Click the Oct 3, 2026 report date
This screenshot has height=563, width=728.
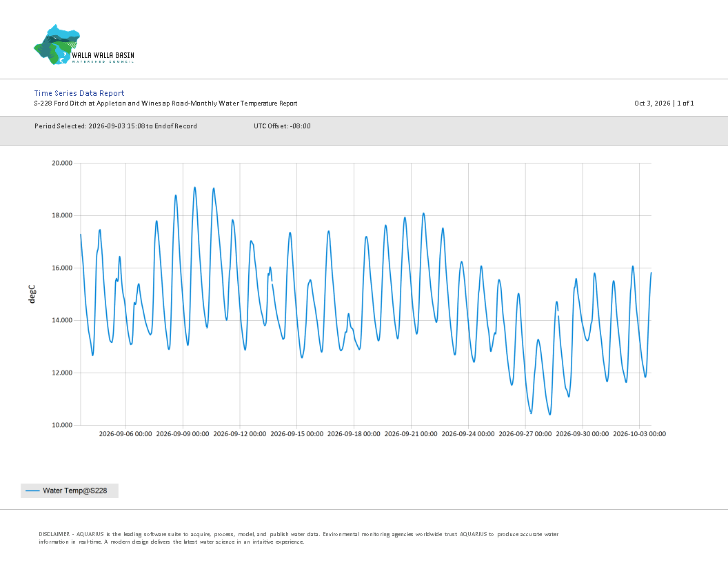652,103
